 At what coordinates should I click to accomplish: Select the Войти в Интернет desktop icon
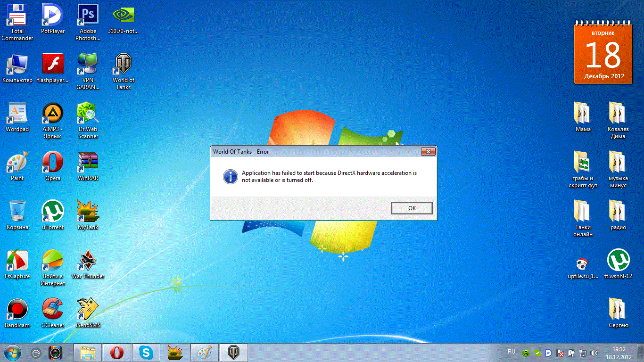point(53,267)
